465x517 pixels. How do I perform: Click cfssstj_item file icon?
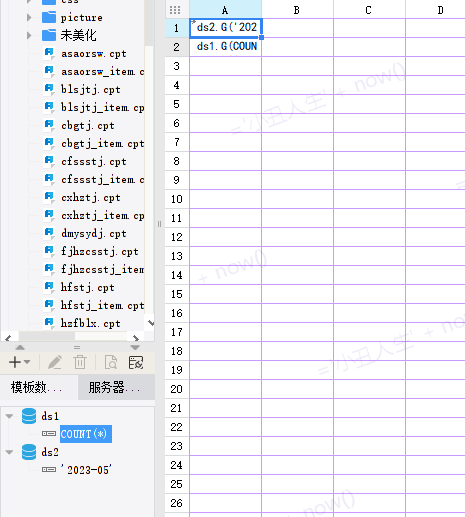point(49,179)
